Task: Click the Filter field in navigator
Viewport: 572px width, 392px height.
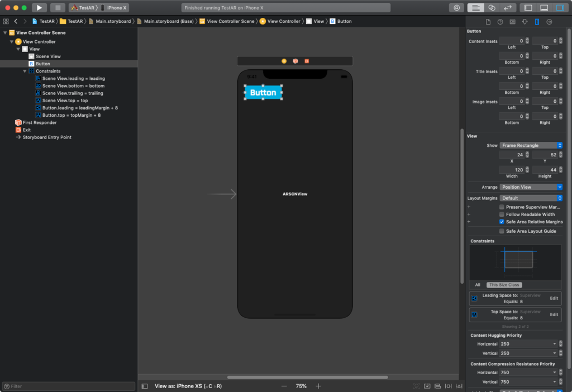Action: (x=69, y=386)
